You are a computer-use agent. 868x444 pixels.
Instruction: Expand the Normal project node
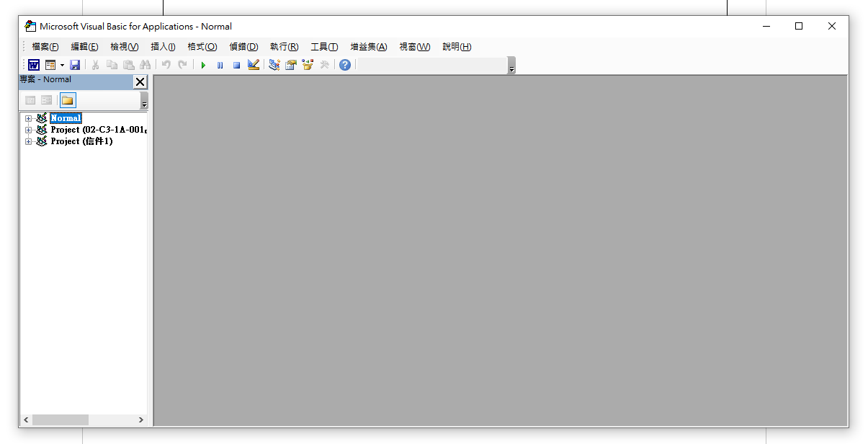coord(29,118)
